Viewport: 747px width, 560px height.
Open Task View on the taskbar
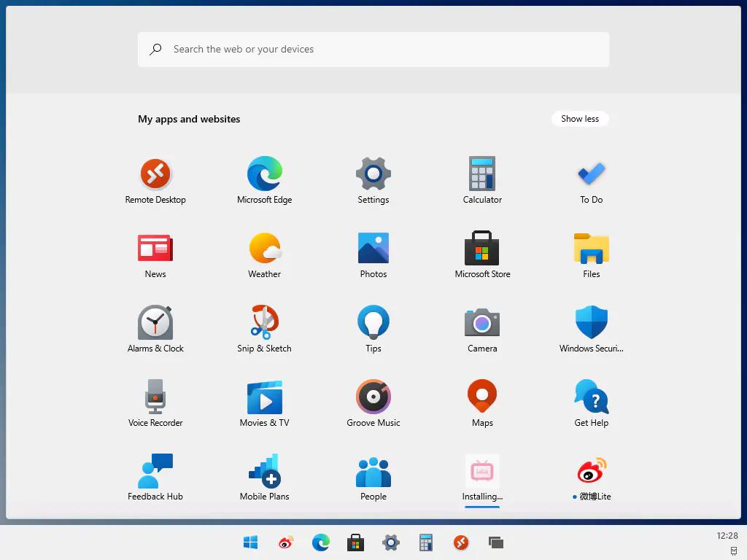[x=496, y=542]
